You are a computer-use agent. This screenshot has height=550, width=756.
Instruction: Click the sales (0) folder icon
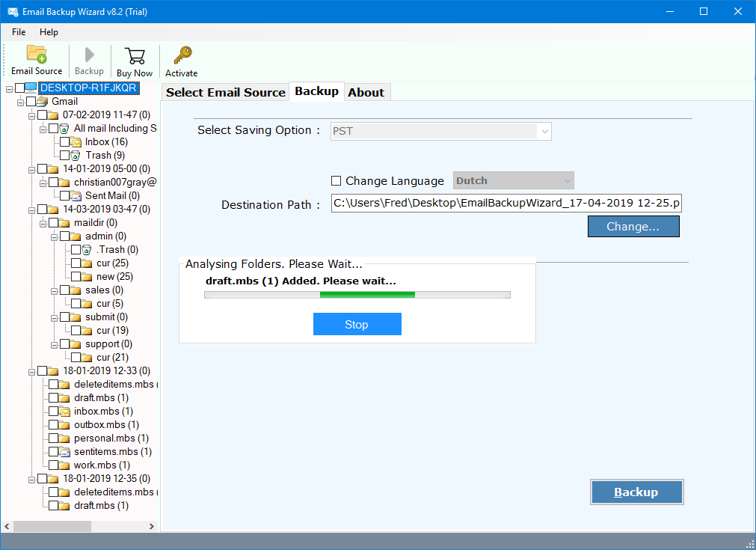click(76, 290)
